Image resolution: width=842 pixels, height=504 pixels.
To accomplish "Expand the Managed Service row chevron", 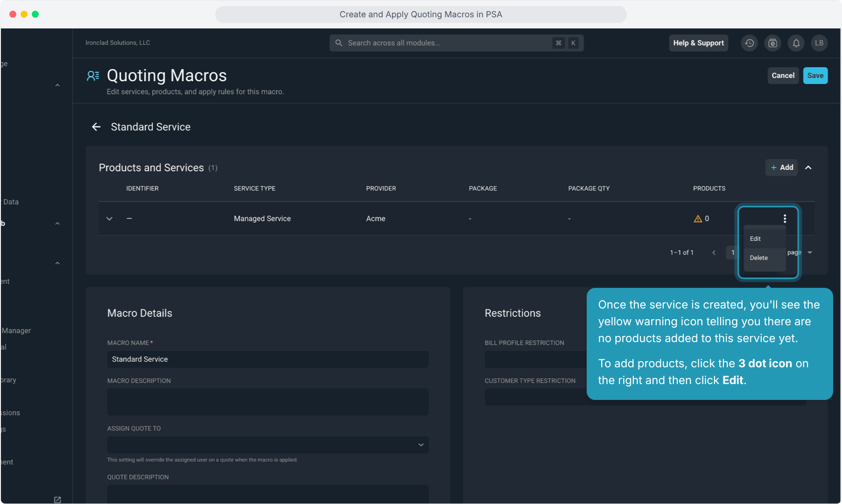I will pyautogui.click(x=109, y=218).
